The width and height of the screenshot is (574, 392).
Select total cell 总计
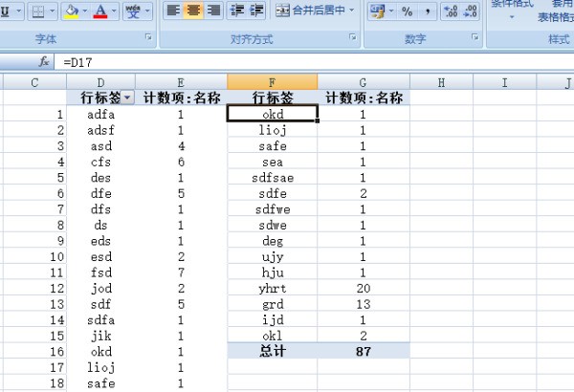pos(273,352)
